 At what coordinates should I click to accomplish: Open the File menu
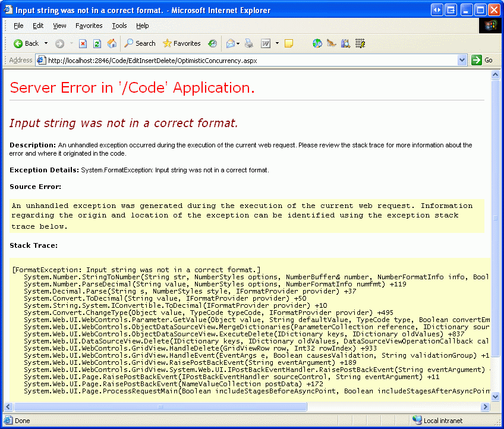[18, 26]
